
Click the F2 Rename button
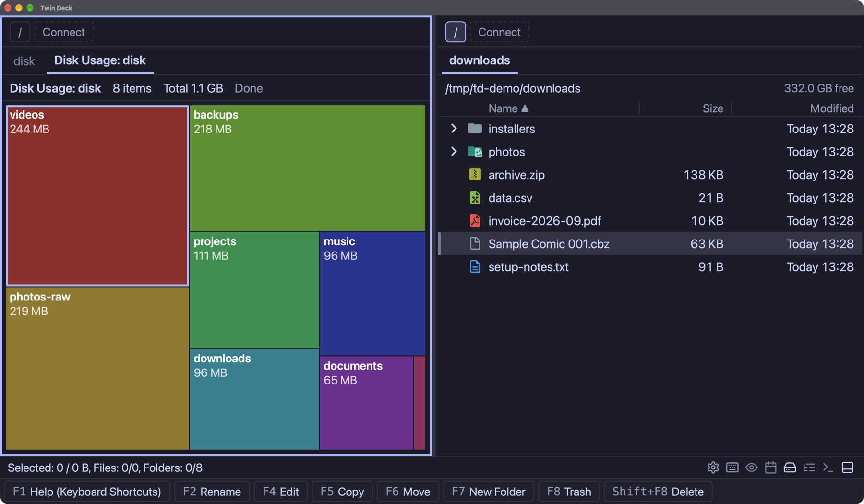pyautogui.click(x=212, y=492)
